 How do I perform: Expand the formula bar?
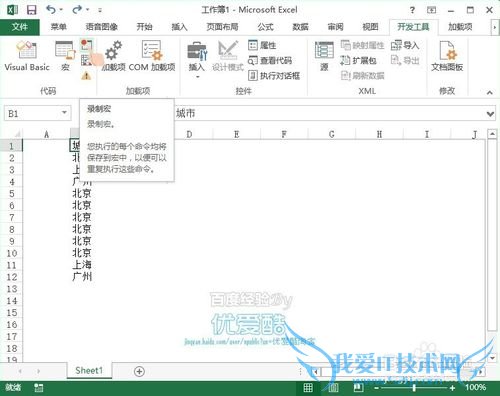coord(490,114)
